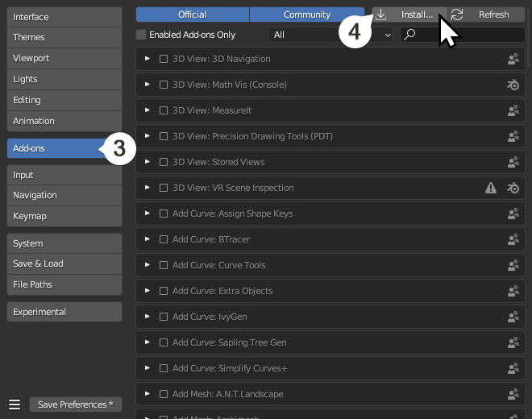The height and width of the screenshot is (419, 532).
Task: Switch to the Keymap preferences section
Action: pos(64,216)
